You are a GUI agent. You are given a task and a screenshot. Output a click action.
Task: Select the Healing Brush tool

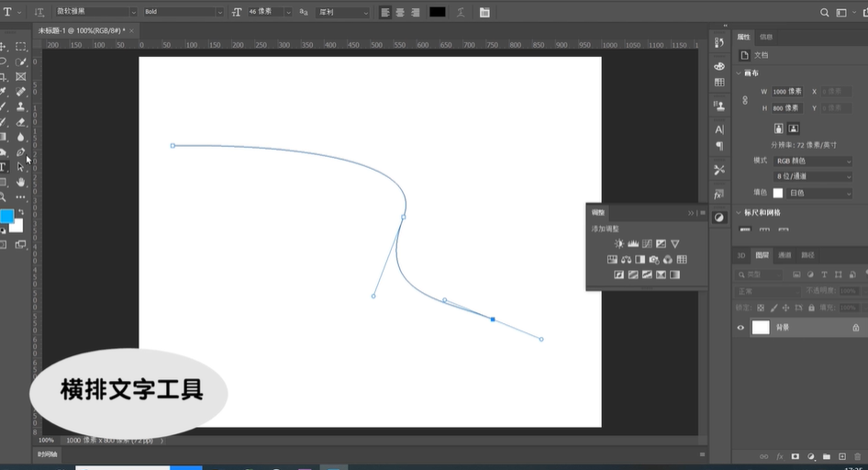tap(21, 92)
